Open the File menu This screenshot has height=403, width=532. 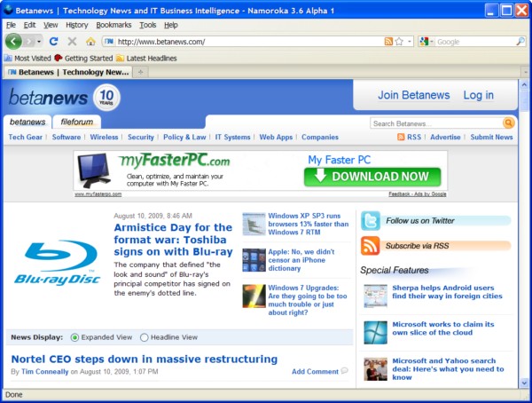(11, 25)
